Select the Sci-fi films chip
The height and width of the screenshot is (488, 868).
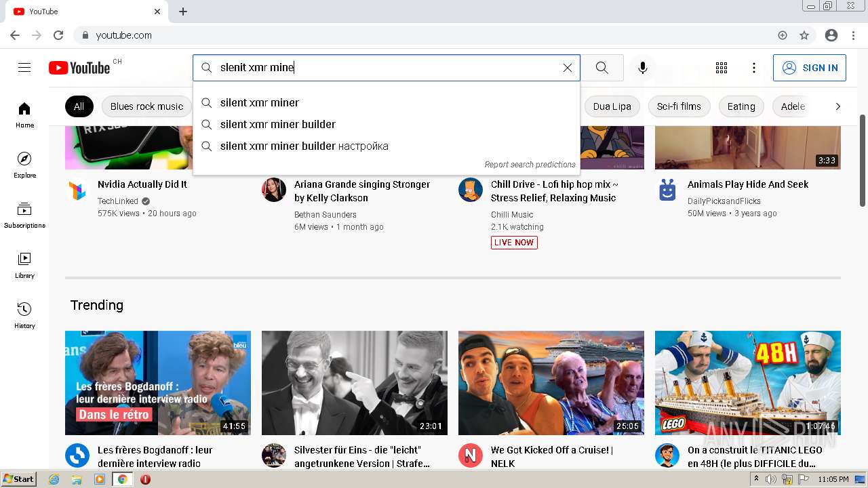(x=679, y=106)
